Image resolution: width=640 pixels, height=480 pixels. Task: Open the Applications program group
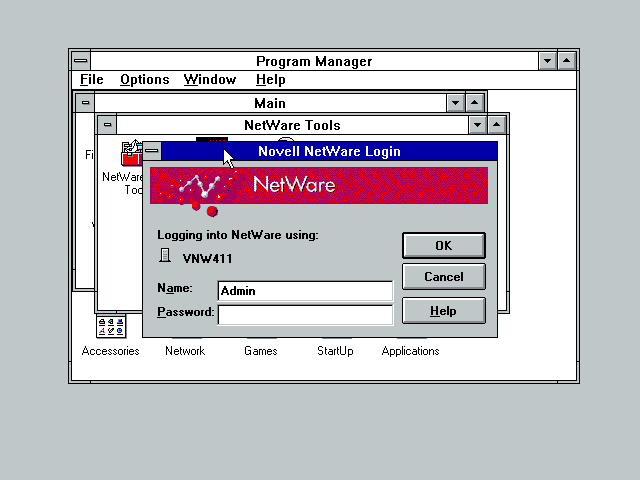point(410,351)
